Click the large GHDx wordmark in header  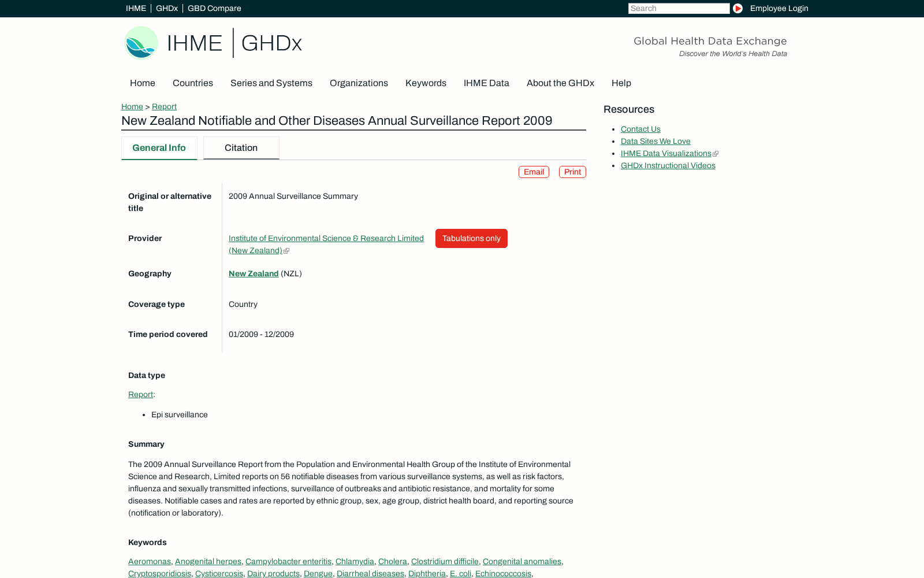271,43
